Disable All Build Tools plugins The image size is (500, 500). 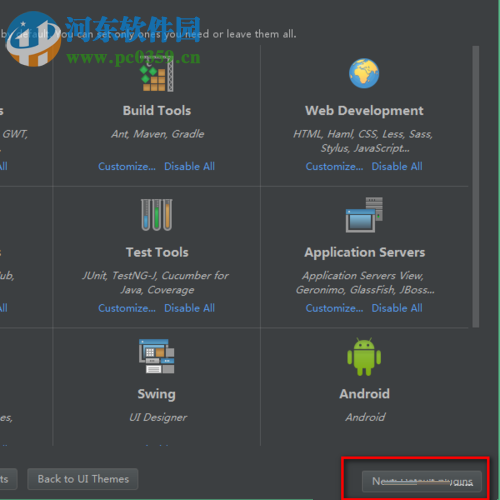[x=189, y=166]
